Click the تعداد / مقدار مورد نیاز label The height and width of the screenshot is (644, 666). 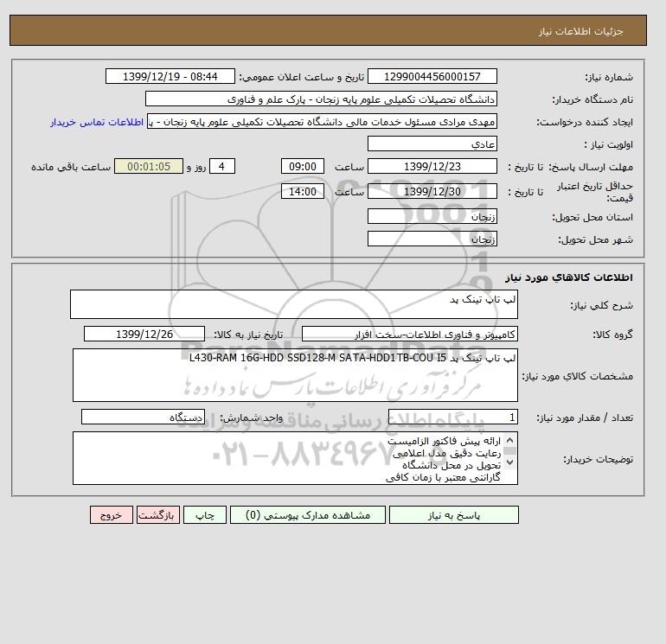coord(585,418)
